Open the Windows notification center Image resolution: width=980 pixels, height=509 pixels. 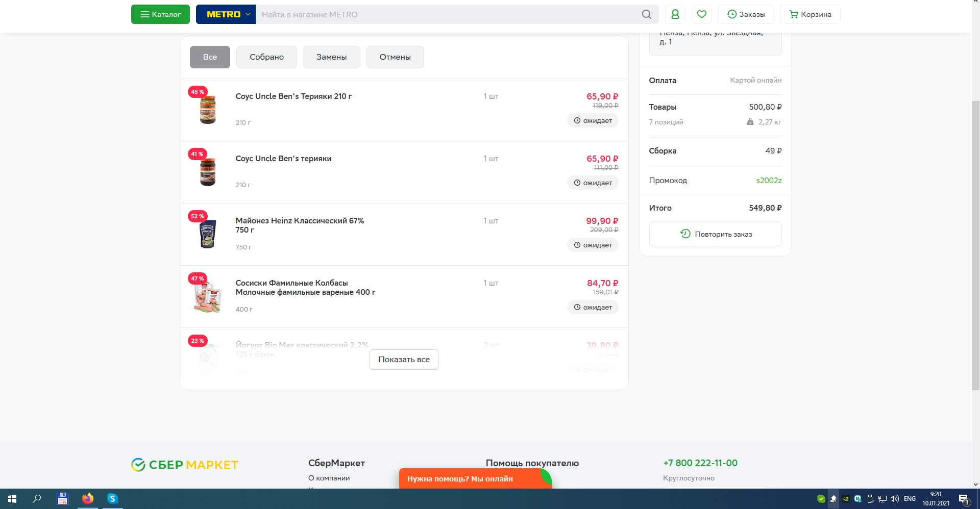point(964,499)
